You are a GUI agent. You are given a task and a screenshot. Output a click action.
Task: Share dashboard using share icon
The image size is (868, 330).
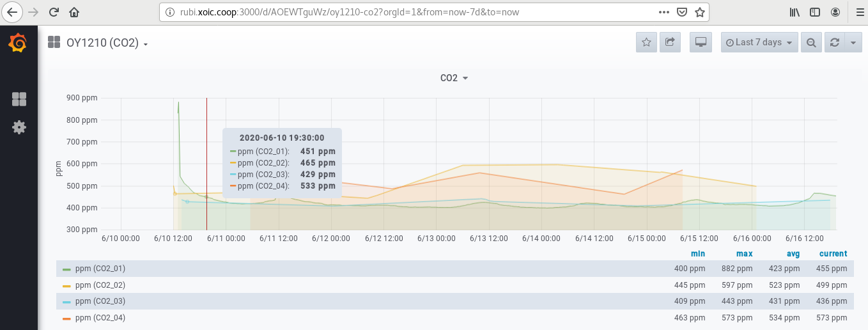[670, 42]
